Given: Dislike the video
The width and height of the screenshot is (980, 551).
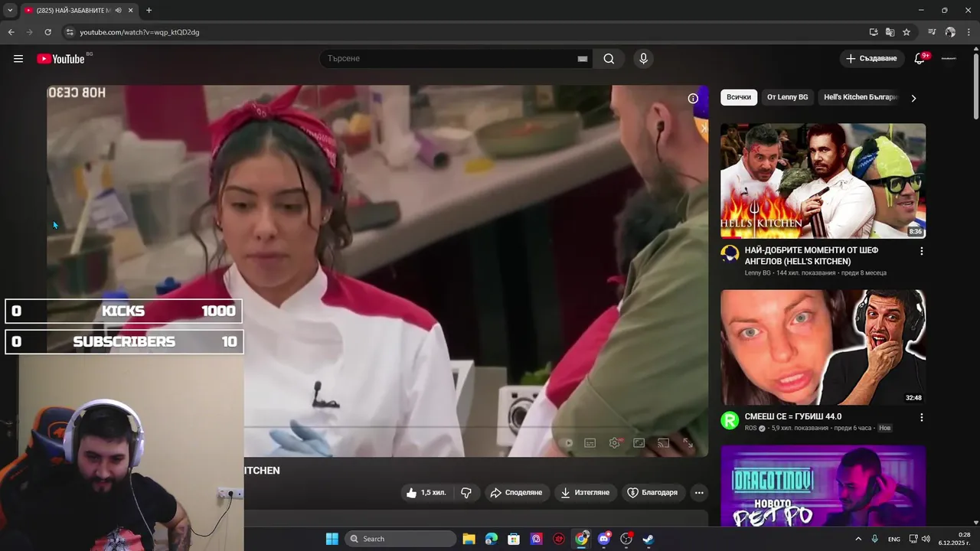Looking at the screenshot, I should (x=466, y=493).
